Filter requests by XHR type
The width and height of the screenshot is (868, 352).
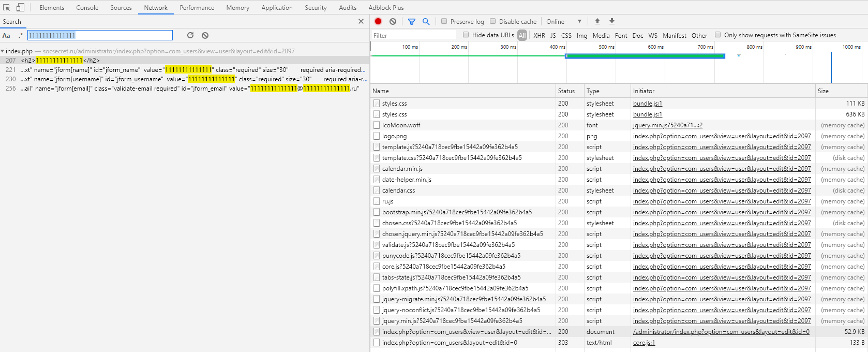[539, 35]
